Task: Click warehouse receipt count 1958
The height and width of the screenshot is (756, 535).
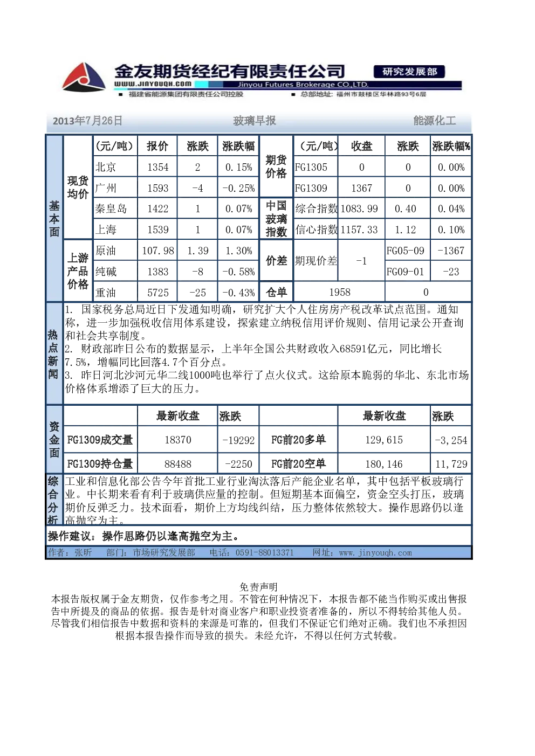Action: [x=340, y=292]
